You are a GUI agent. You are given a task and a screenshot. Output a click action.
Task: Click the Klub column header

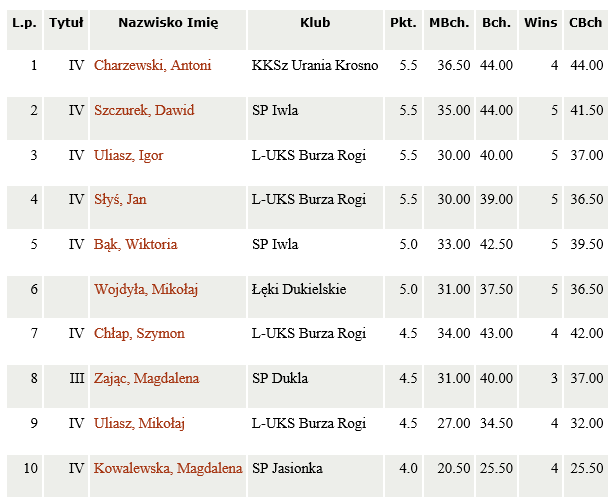[315, 23]
